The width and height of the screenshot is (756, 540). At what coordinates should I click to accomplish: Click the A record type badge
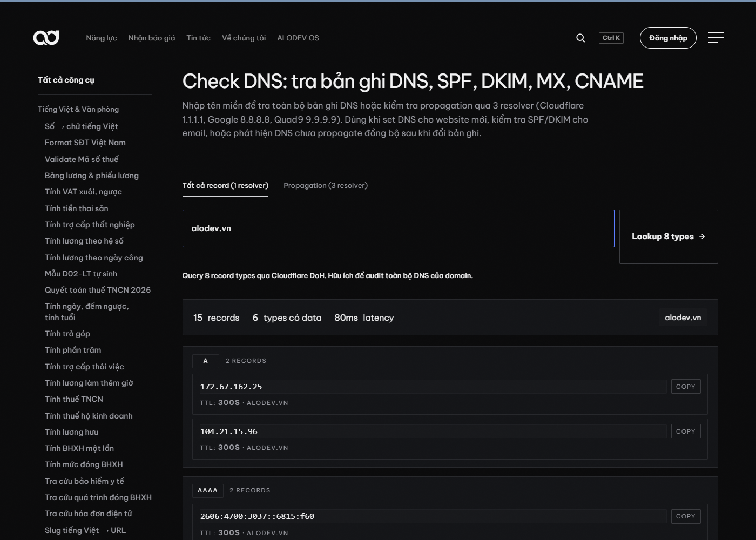(x=206, y=361)
